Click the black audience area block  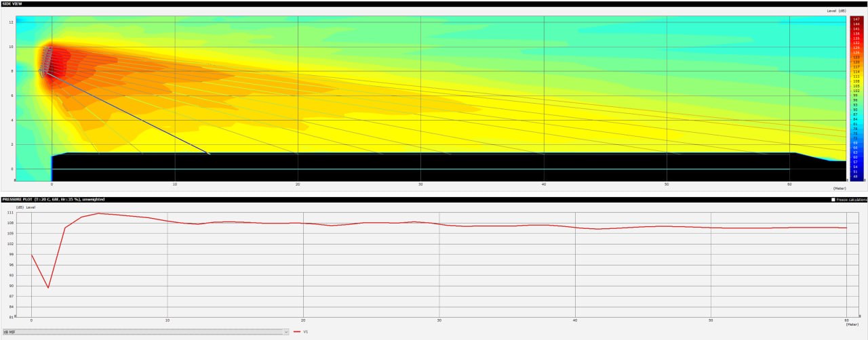click(420, 167)
